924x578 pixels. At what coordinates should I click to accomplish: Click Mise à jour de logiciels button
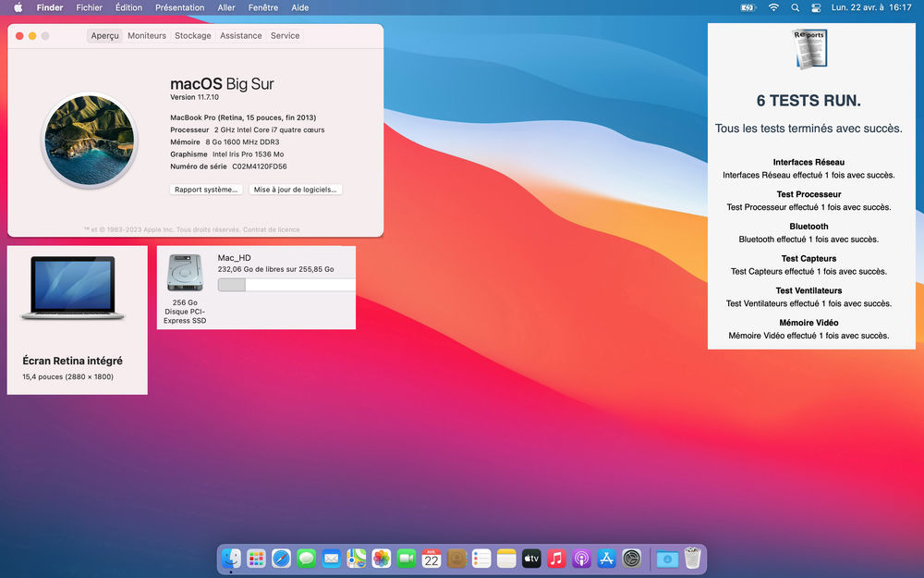click(x=296, y=190)
